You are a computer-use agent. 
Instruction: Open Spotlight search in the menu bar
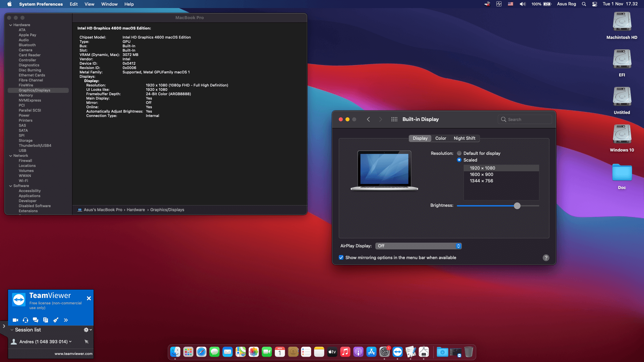click(x=584, y=4)
